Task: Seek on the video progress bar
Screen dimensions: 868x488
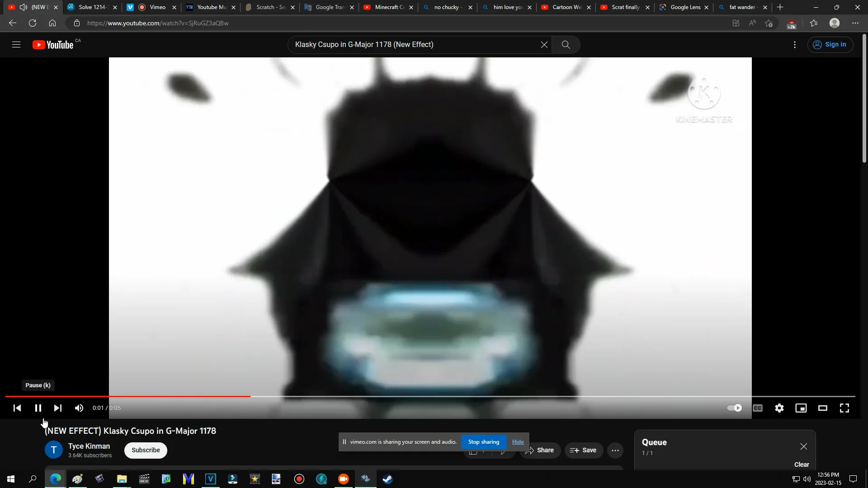Action: 452,396
